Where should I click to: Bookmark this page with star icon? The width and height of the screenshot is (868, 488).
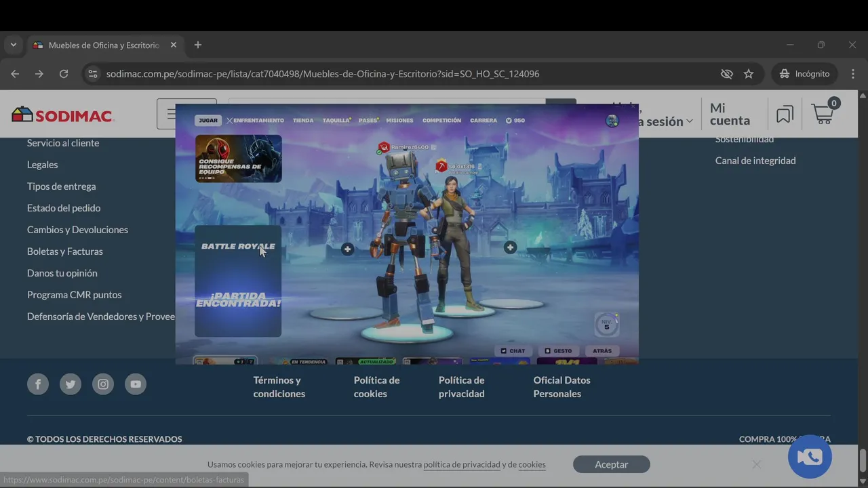tap(749, 74)
